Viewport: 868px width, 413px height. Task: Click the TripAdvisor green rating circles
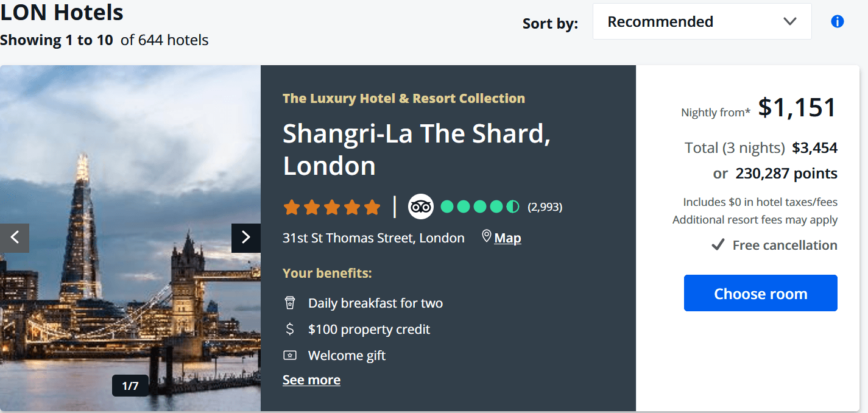(480, 207)
